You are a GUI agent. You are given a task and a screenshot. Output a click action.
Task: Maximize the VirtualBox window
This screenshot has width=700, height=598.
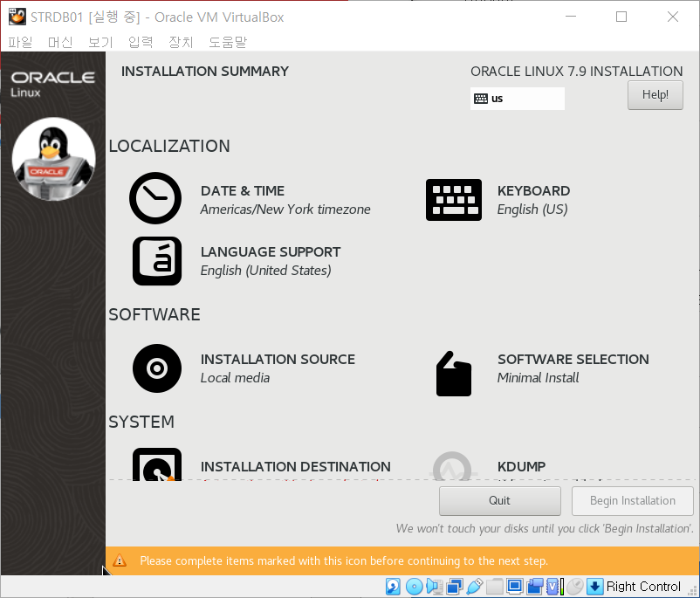click(x=621, y=17)
